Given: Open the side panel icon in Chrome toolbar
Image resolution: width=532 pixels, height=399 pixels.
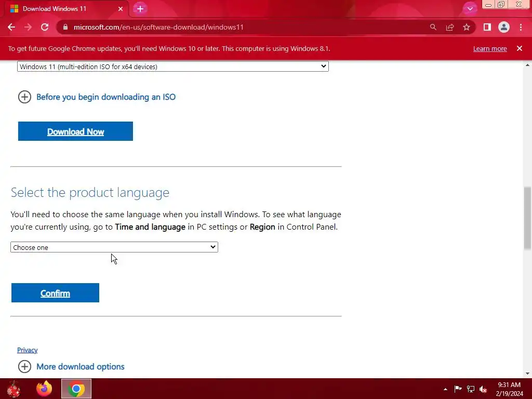Looking at the screenshot, I should pos(487,27).
